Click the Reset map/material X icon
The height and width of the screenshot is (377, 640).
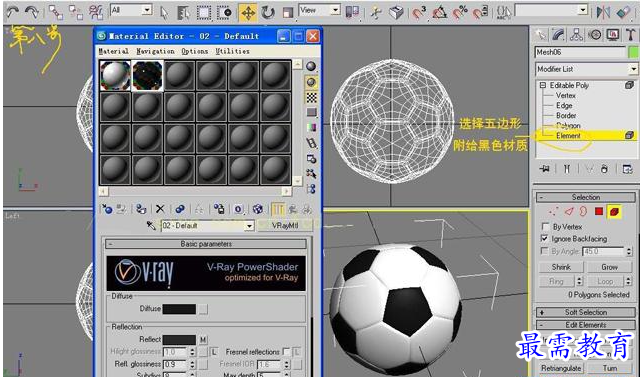[160, 209]
